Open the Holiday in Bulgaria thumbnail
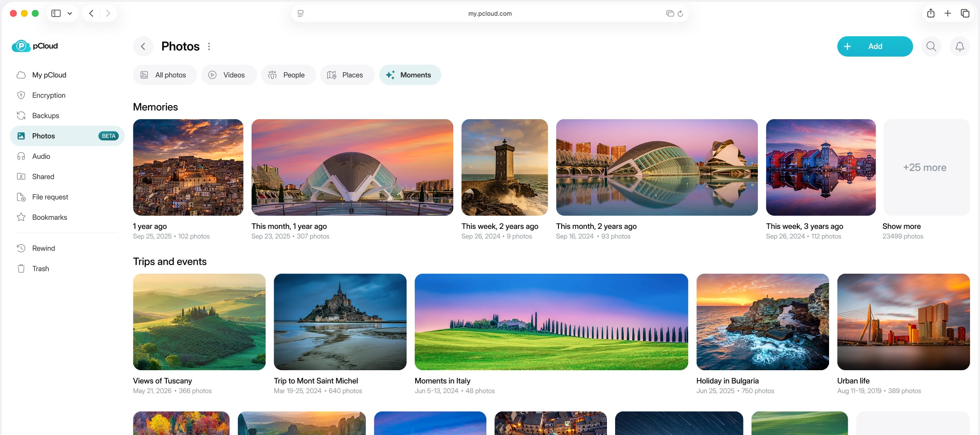Viewport: 980px width, 435px height. pos(762,322)
